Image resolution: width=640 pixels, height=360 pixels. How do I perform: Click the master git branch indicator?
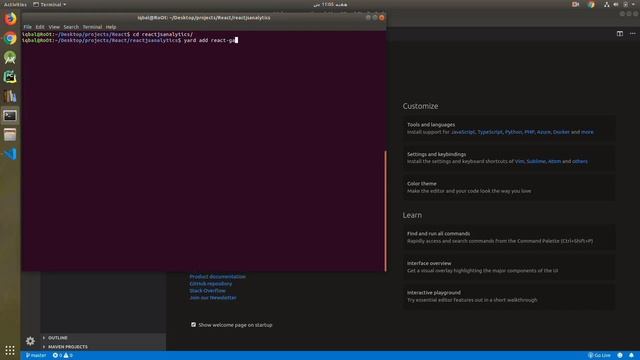click(x=36, y=356)
